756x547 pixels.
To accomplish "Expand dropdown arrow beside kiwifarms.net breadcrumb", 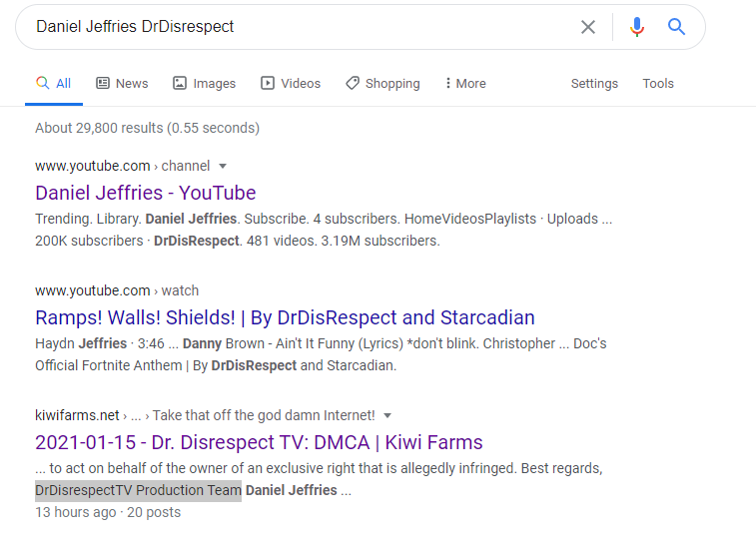I will 387,415.
